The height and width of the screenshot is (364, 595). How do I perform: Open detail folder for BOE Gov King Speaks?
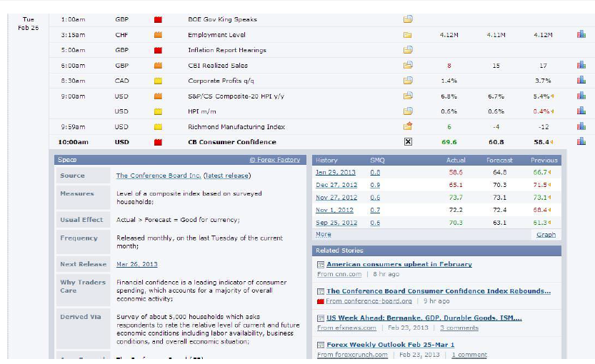click(408, 19)
